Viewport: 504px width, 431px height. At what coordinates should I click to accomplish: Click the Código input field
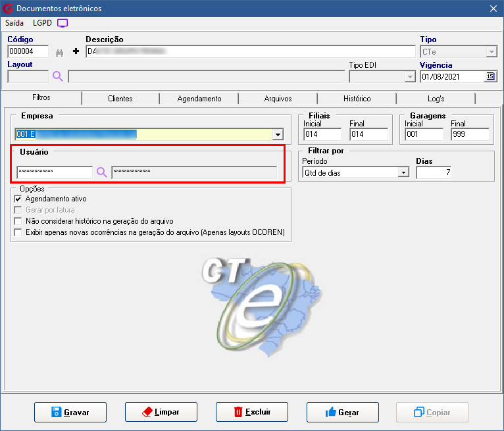point(28,51)
